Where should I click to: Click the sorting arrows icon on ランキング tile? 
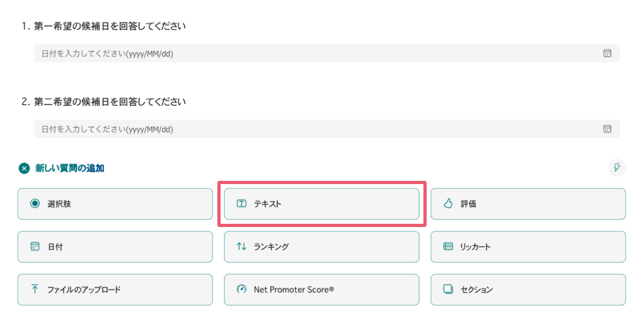[x=242, y=246]
